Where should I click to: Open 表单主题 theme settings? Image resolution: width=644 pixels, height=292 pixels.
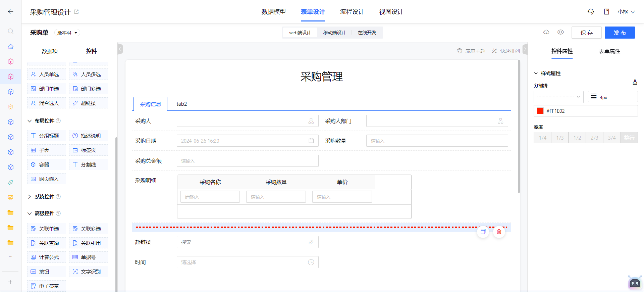(x=471, y=51)
